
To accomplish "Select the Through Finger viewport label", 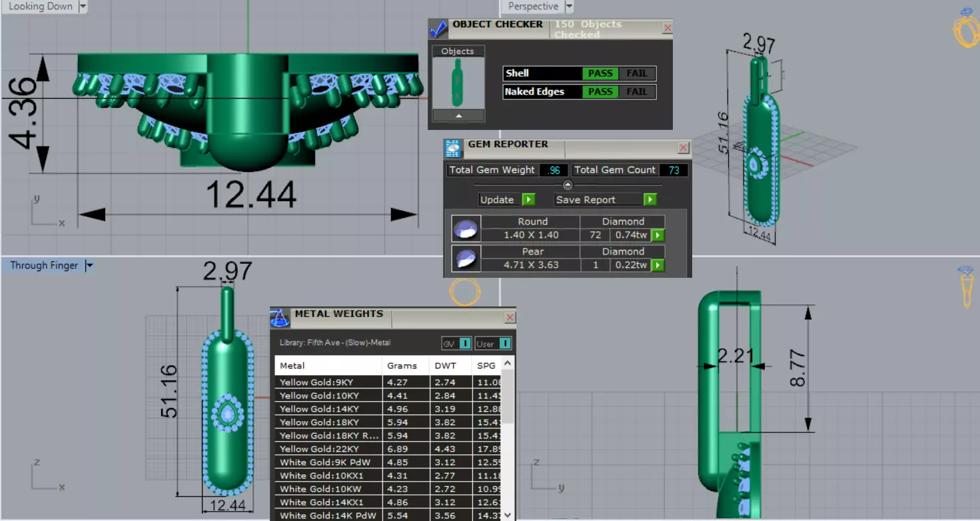I will click(x=44, y=265).
